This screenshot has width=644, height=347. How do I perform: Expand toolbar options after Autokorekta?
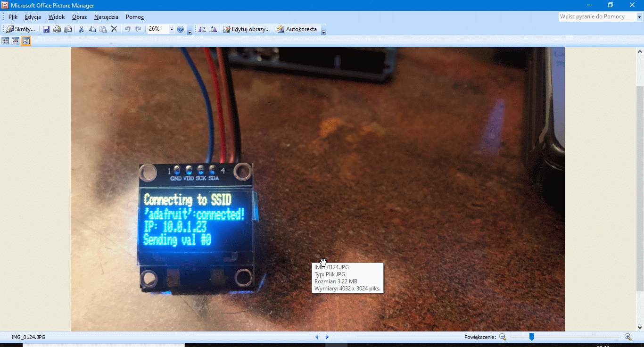(x=323, y=31)
